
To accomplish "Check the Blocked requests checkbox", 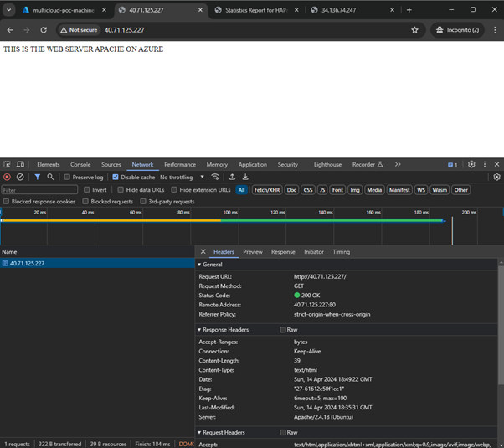I will pyautogui.click(x=85, y=202).
